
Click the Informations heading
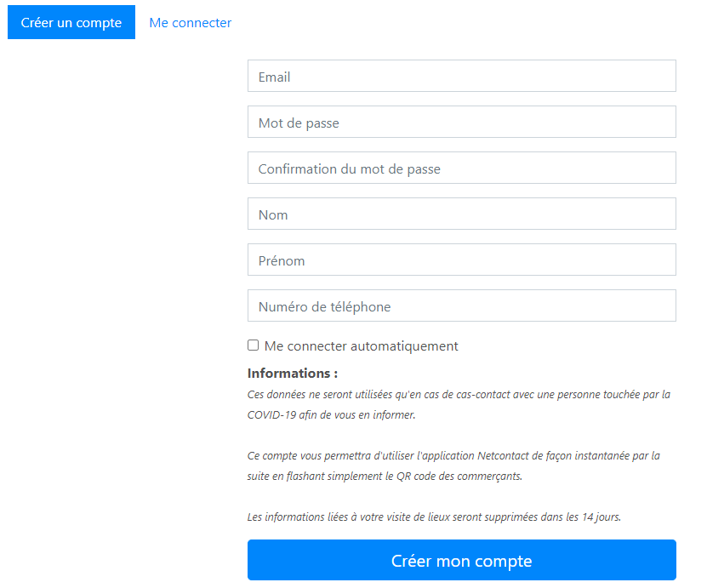(292, 374)
